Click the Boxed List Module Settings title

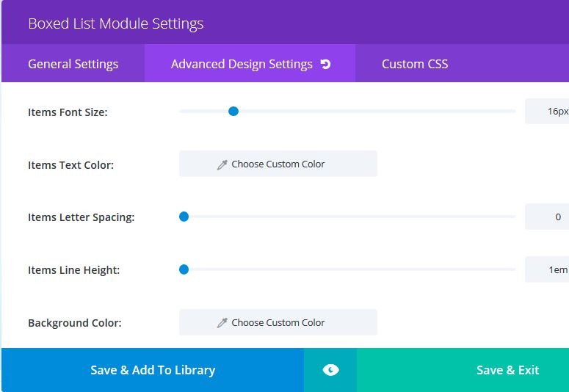point(116,23)
